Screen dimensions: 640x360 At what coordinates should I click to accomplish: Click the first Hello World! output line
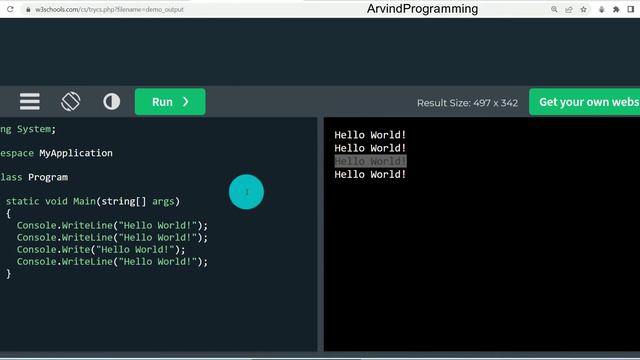[370, 135]
